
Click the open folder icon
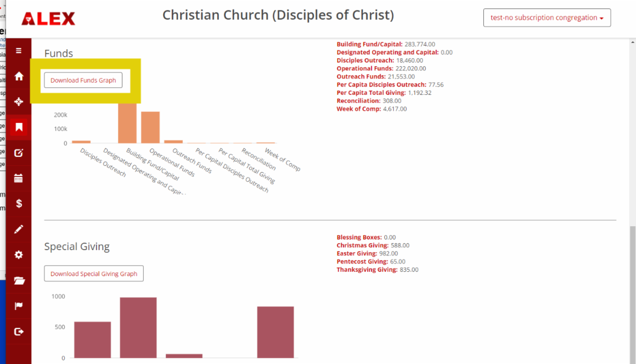(x=19, y=280)
